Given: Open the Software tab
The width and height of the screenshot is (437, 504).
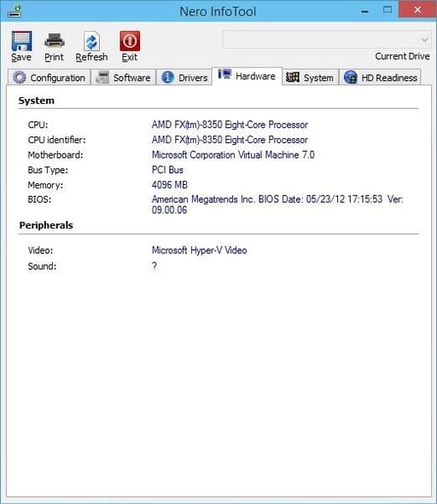Looking at the screenshot, I should point(124,78).
